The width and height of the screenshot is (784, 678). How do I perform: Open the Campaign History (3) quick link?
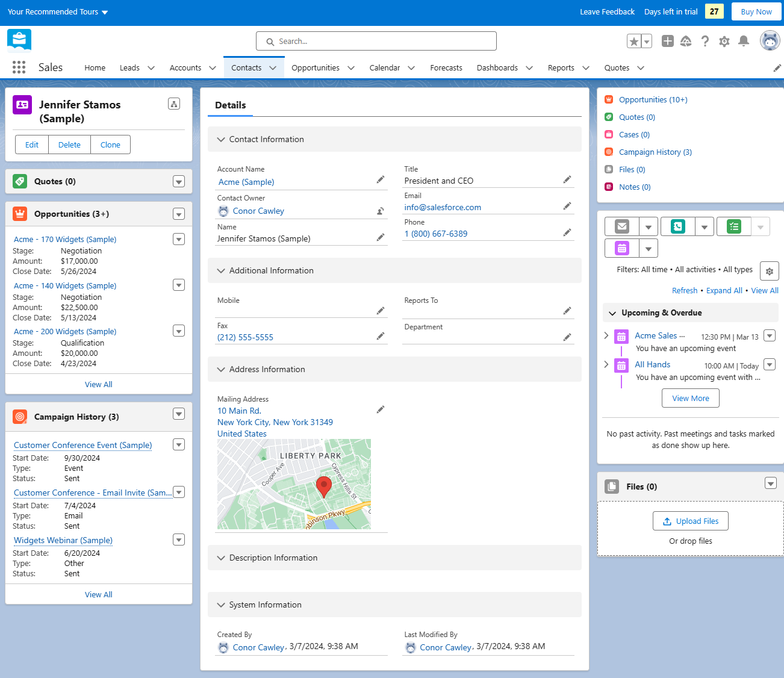[655, 152]
